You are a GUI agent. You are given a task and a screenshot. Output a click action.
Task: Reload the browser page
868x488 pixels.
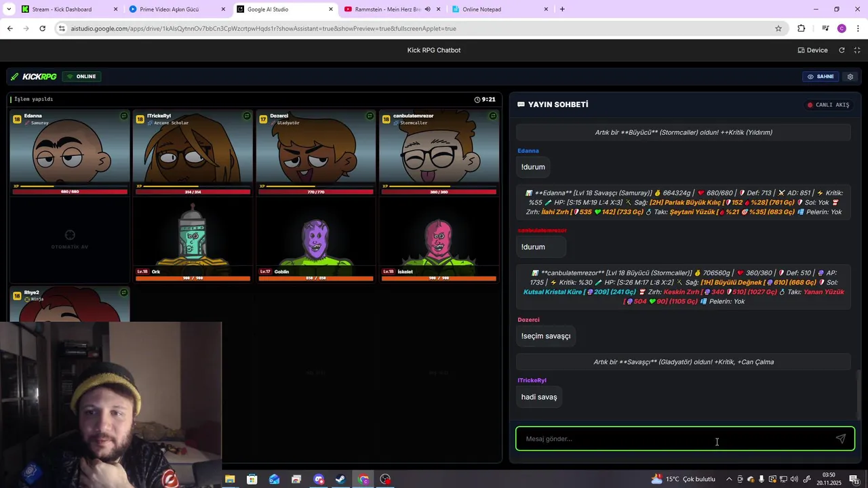click(x=42, y=28)
